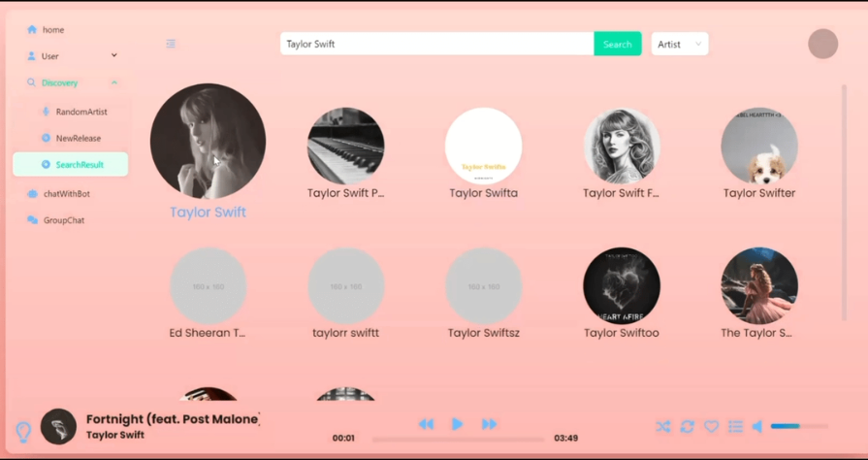Skip to the previous track

coord(426,424)
